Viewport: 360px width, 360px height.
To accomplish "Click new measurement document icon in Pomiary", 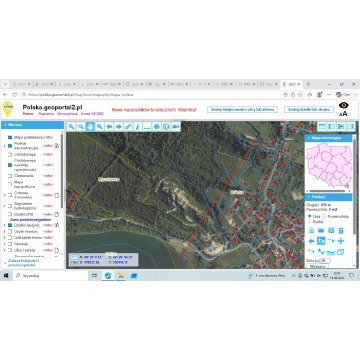I will [x=311, y=230].
